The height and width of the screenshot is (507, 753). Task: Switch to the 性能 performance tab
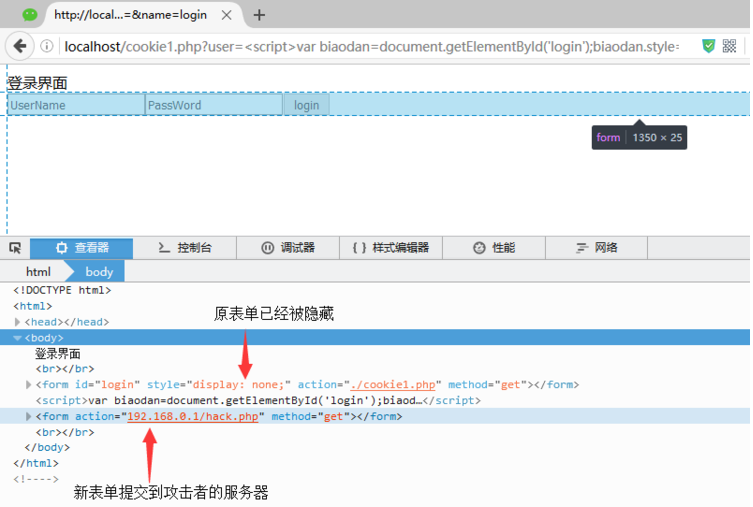tap(494, 248)
